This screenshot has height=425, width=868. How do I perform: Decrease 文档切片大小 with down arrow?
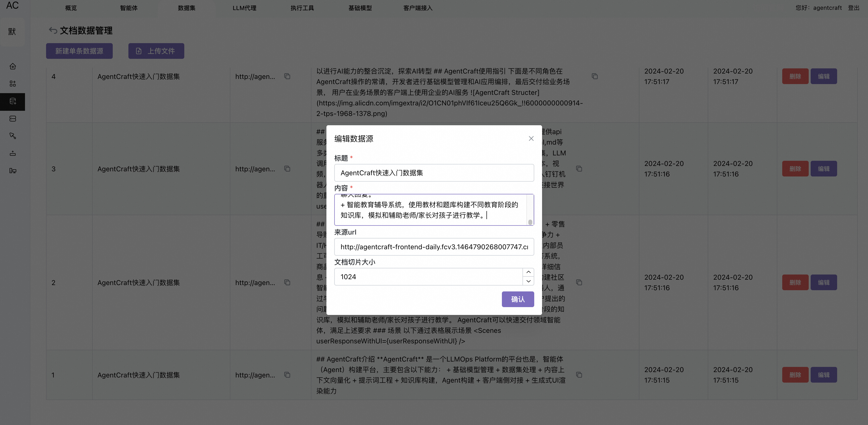pos(528,281)
